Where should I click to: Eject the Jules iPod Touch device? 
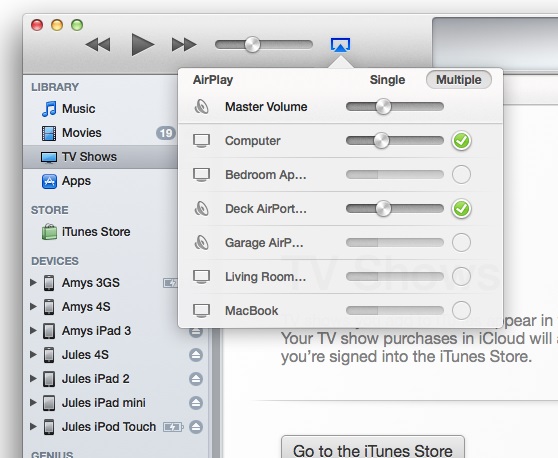196,427
